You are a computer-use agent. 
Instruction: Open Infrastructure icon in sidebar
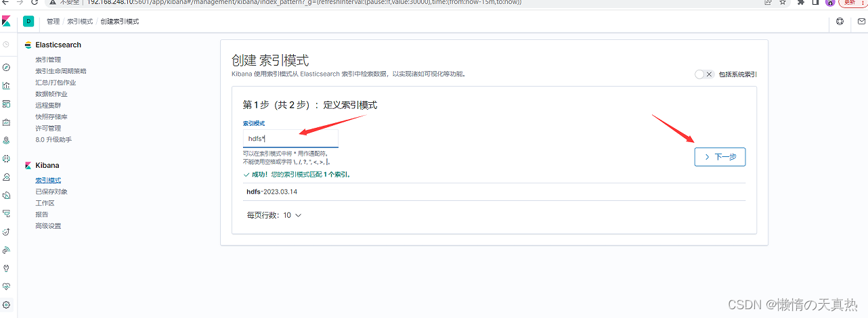click(6, 177)
